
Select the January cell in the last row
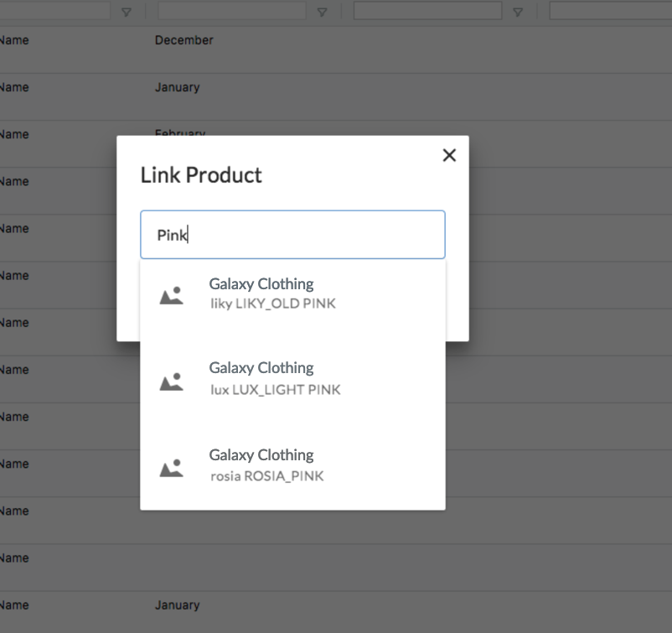tap(177, 605)
